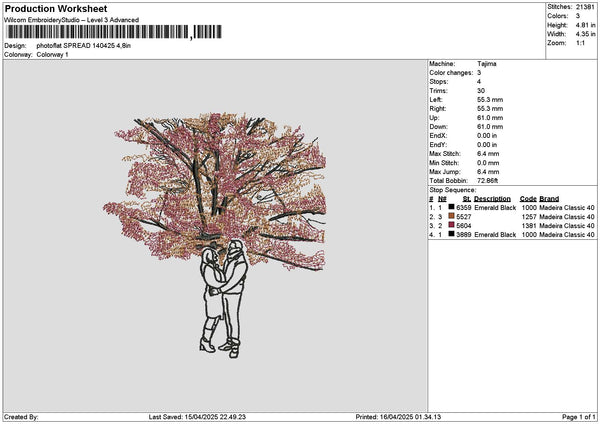This screenshot has height=424, width=600.
Task: Select 'Madeira Classic 40' brand in stop 2
Action: click(x=567, y=217)
